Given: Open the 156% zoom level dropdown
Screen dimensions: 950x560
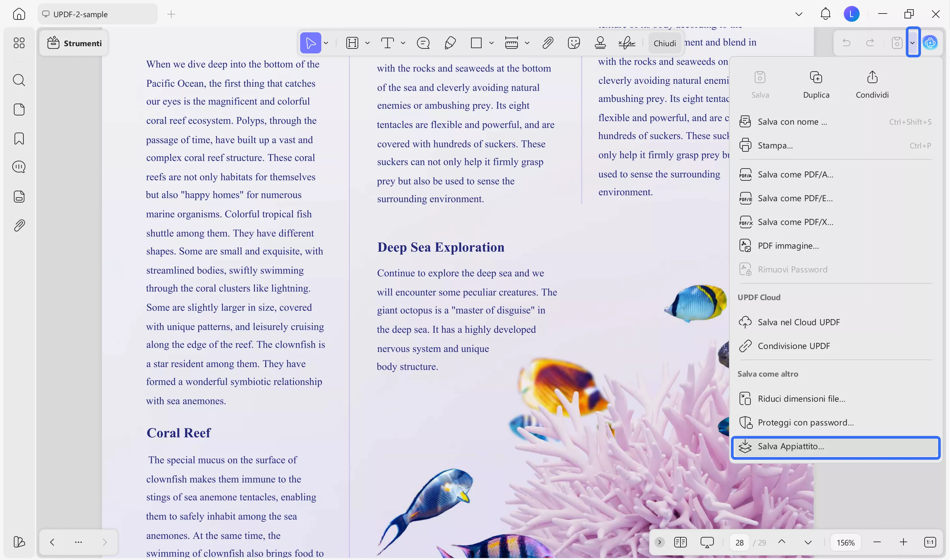Looking at the screenshot, I should click(x=845, y=542).
